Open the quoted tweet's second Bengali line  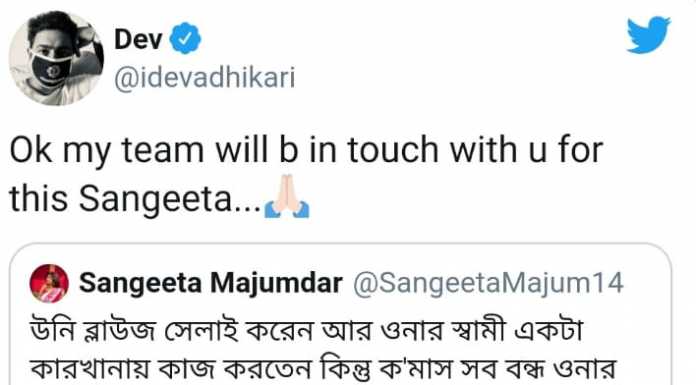(323, 369)
